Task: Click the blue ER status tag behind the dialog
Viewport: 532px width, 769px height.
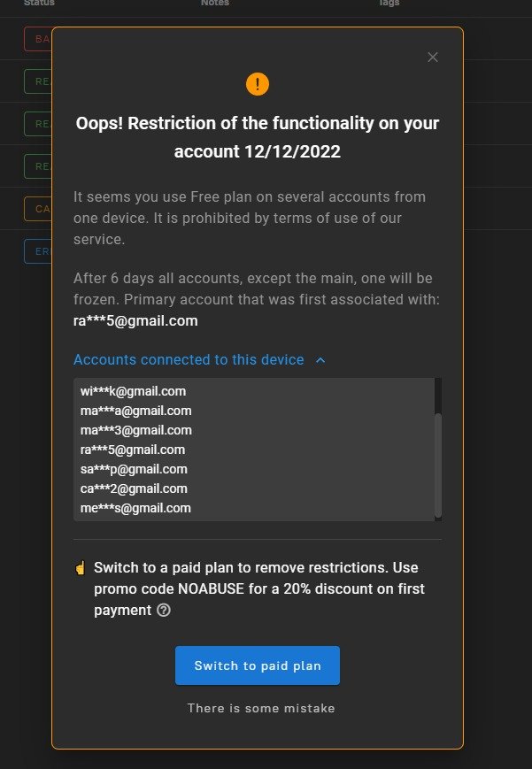Action: 38,251
